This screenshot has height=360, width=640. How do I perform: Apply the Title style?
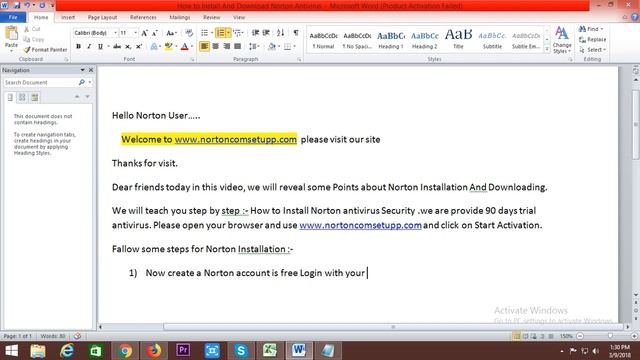coord(458,40)
